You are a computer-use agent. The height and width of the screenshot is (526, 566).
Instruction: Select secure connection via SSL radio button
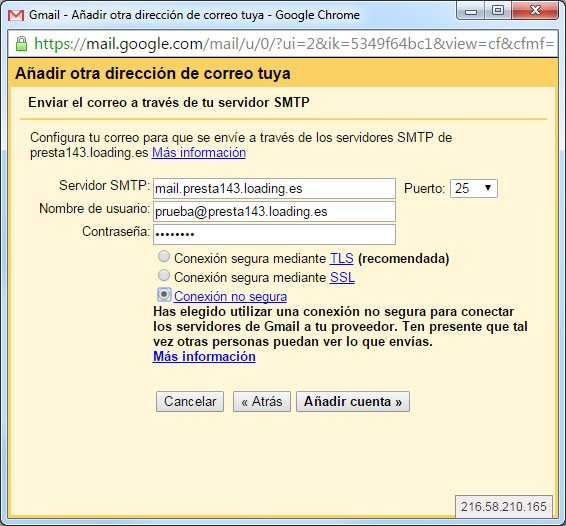click(164, 275)
